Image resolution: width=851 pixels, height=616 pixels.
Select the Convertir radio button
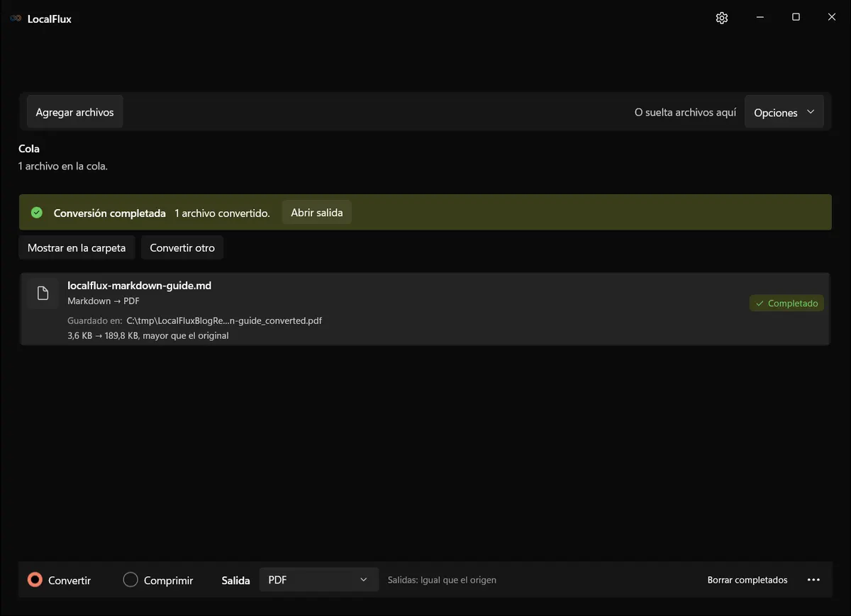[x=35, y=580]
